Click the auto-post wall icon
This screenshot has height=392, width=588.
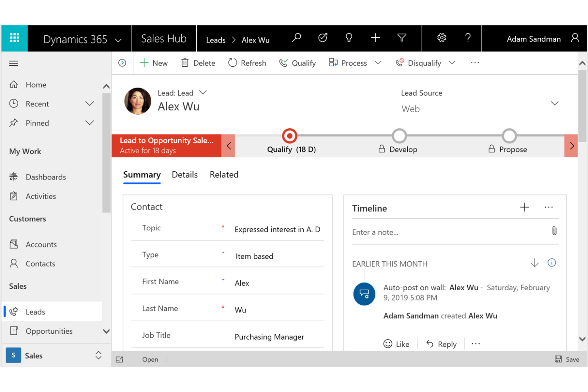[x=364, y=294]
